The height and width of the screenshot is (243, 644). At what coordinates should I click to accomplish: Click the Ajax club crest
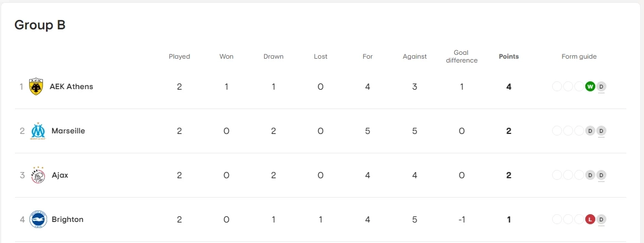coord(38,175)
